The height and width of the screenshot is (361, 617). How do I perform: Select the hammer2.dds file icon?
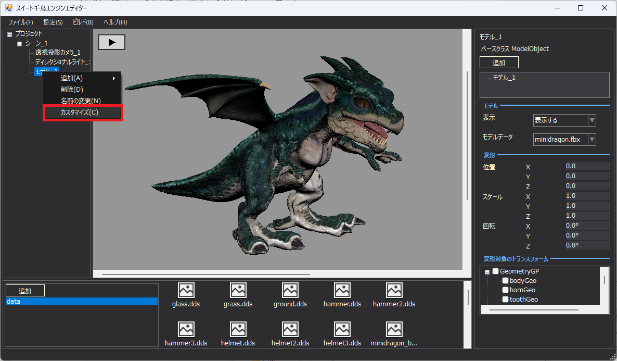tap(394, 290)
